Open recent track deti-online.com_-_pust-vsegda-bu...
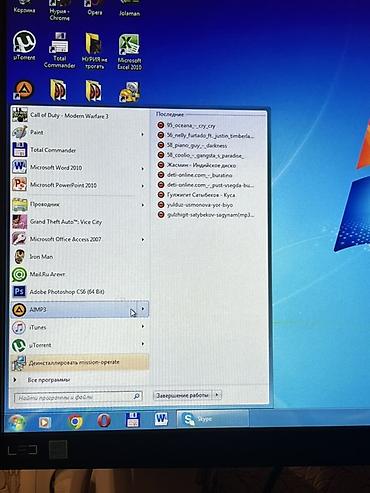Screen dimensions: 370x493 pos(206,185)
